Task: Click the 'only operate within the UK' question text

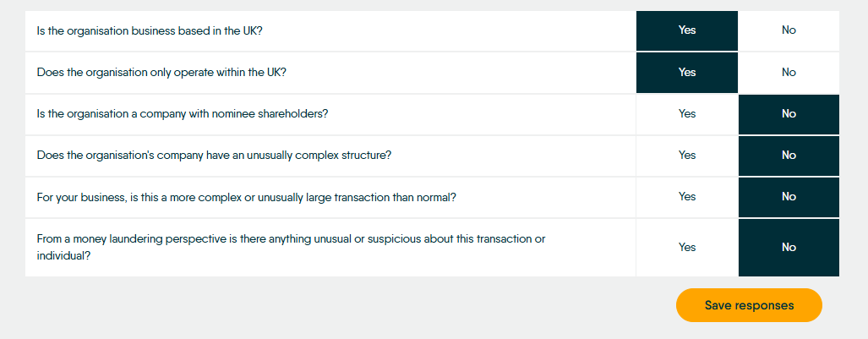Action: [x=161, y=73]
